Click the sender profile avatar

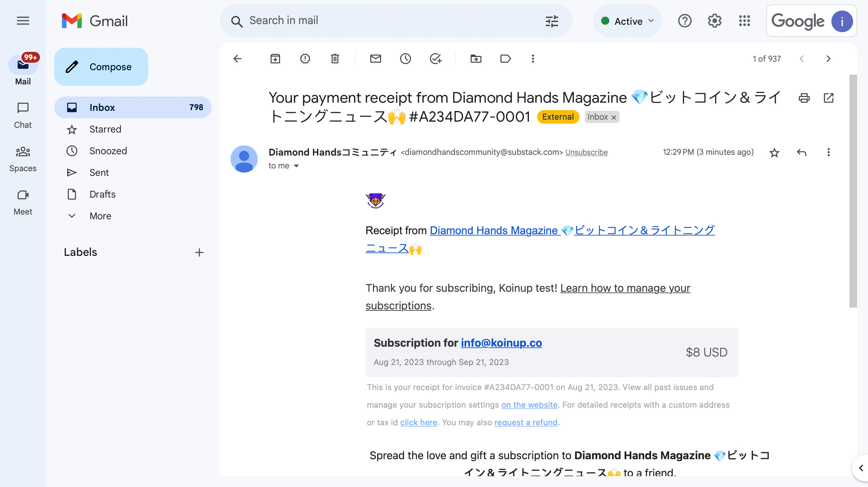click(244, 159)
